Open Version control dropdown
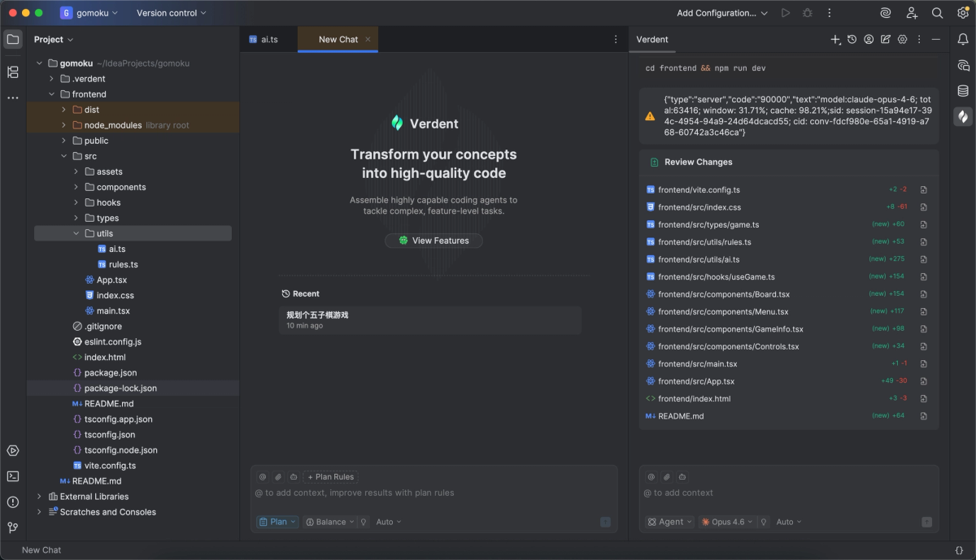The image size is (976, 560). [171, 13]
